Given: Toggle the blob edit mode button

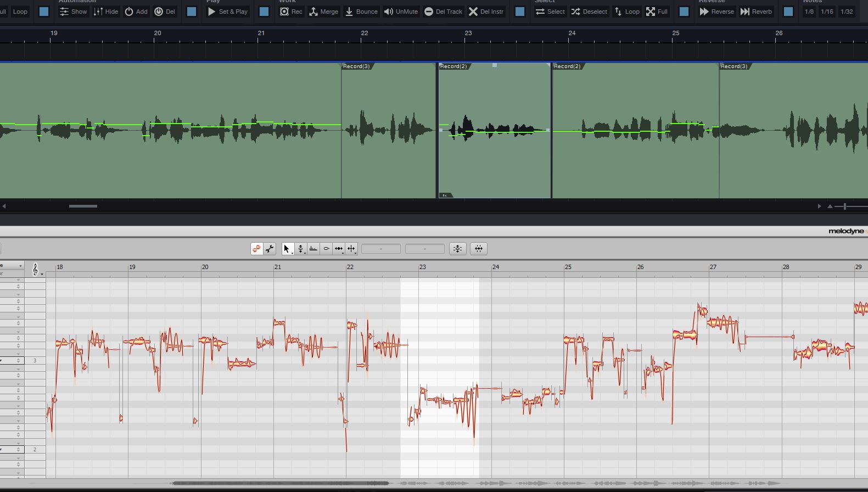Looking at the screenshot, I should pos(256,249).
